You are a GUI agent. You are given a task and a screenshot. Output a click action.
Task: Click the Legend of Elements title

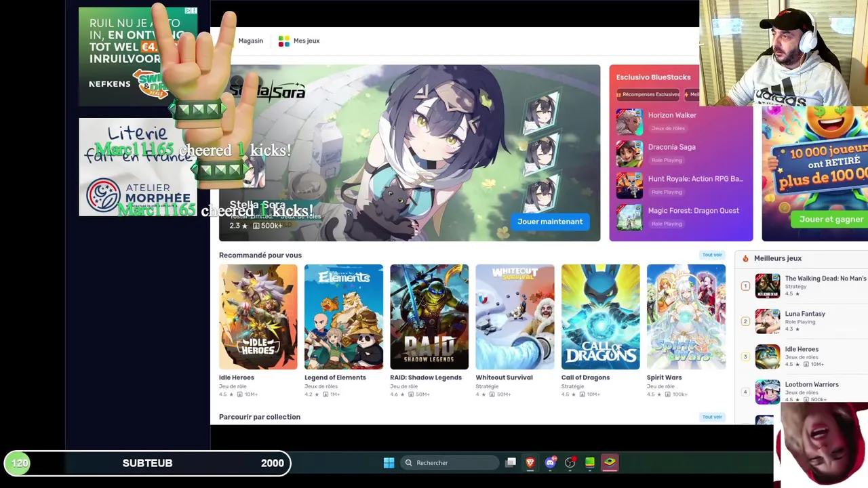click(335, 378)
